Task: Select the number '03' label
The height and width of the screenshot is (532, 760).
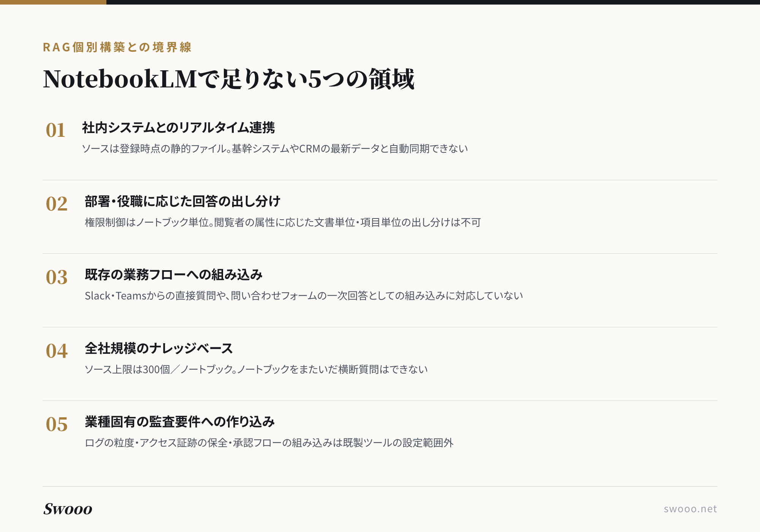Action: [57, 277]
